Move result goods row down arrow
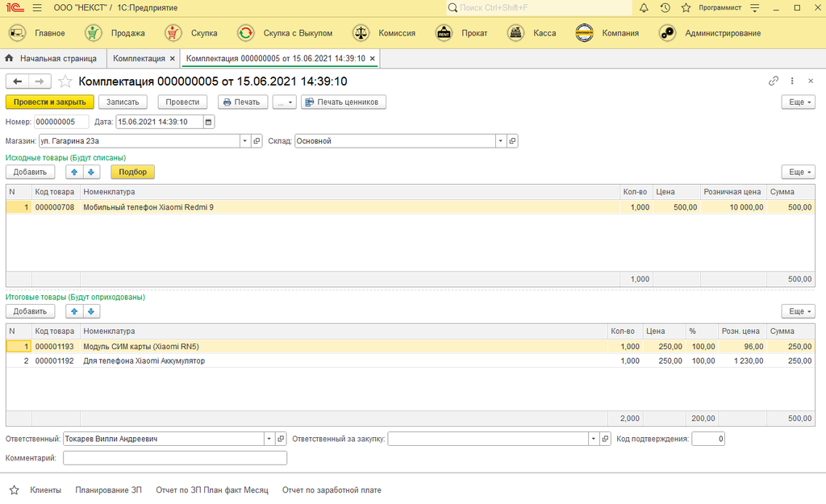Image resolution: width=826 pixels, height=504 pixels. 91,311
